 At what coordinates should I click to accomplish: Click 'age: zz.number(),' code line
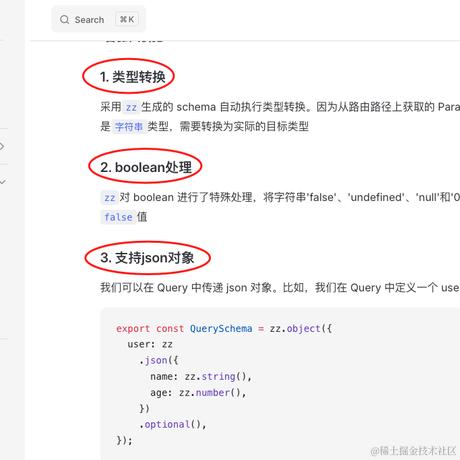pyautogui.click(x=198, y=393)
